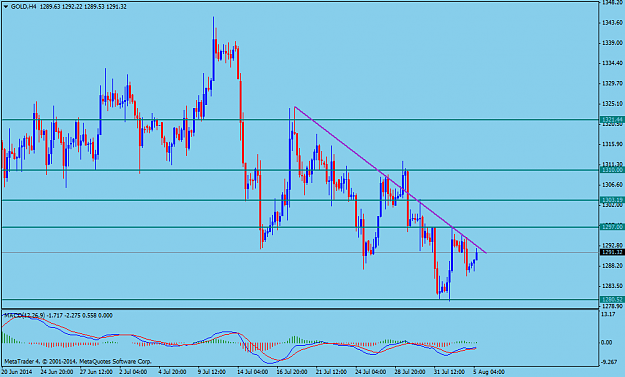Select the horizontal line labeled 1321.44
The image size is (625, 377).
point(300,120)
